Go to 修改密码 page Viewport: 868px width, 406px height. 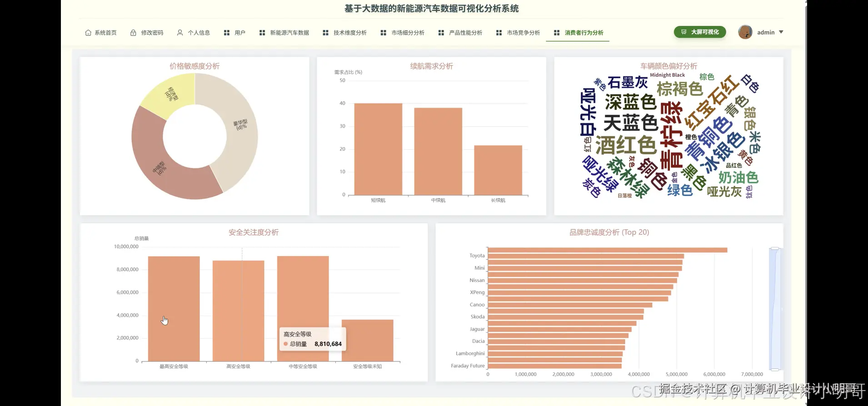point(147,33)
